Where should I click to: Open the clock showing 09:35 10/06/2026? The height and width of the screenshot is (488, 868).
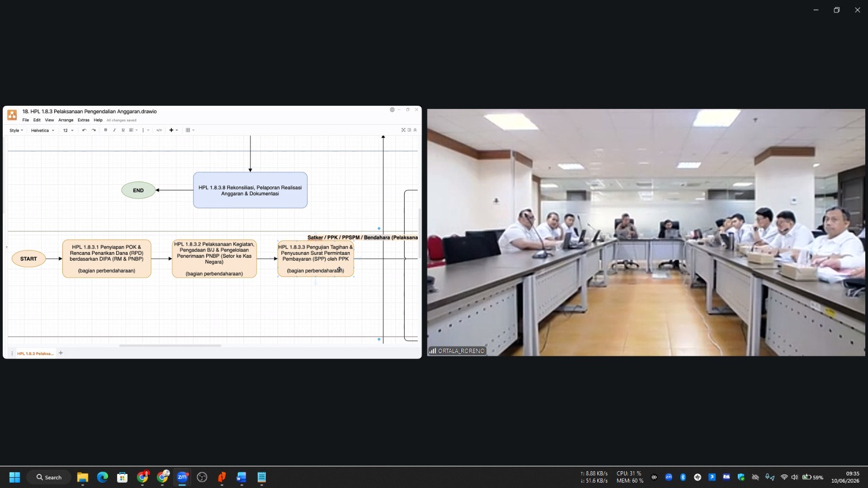click(846, 477)
